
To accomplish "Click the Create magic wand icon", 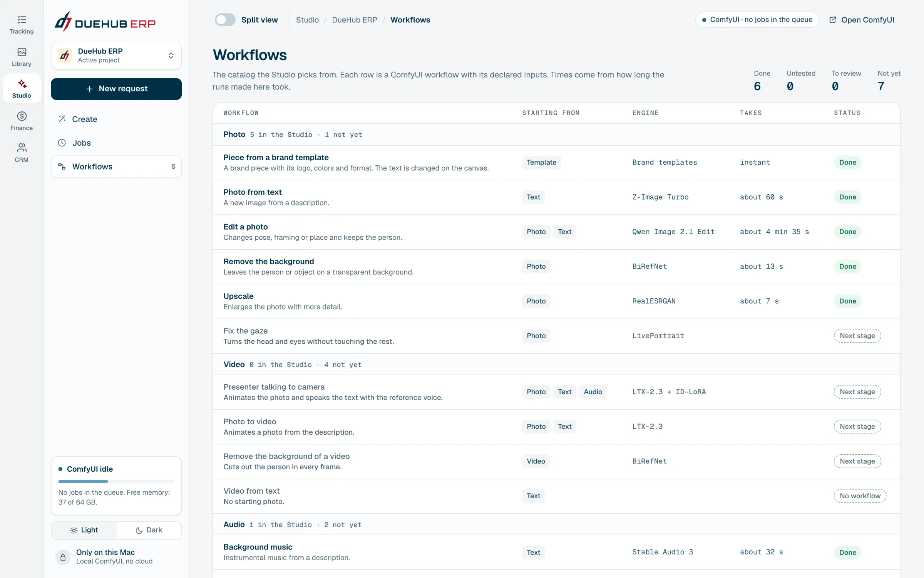I will click(62, 119).
